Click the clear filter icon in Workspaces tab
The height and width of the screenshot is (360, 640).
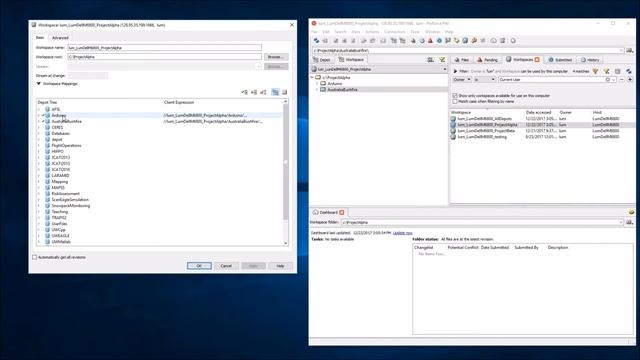tap(607, 71)
